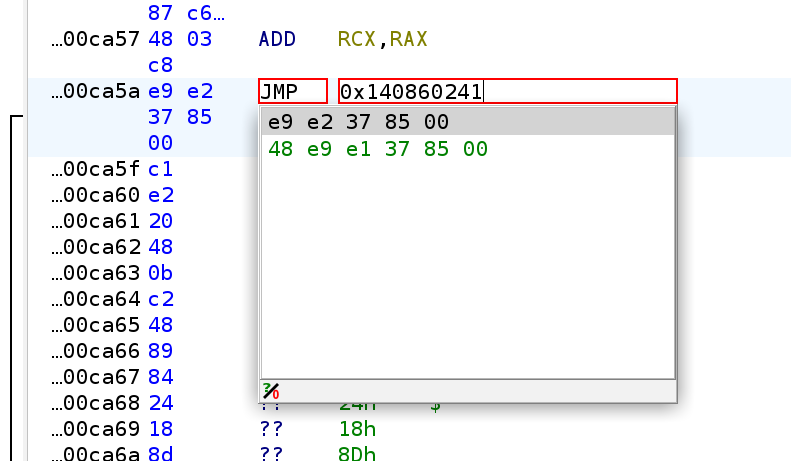The height and width of the screenshot is (461, 791).
Task: Click address ...00ca5f in listing
Action: [98, 170]
